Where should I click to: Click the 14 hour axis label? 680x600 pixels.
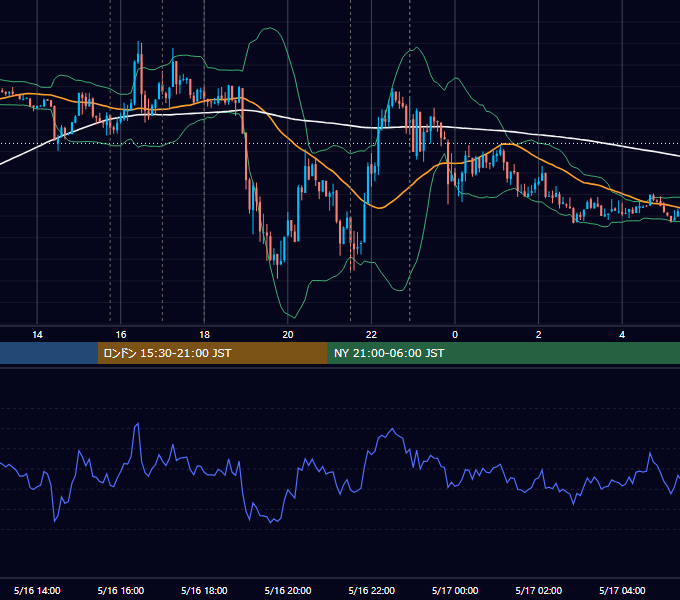[37, 335]
